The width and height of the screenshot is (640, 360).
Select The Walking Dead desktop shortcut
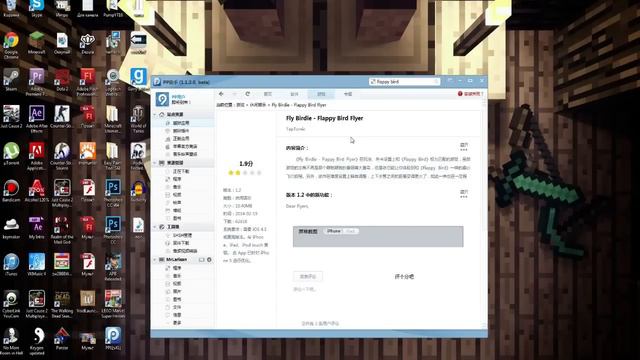point(62,304)
